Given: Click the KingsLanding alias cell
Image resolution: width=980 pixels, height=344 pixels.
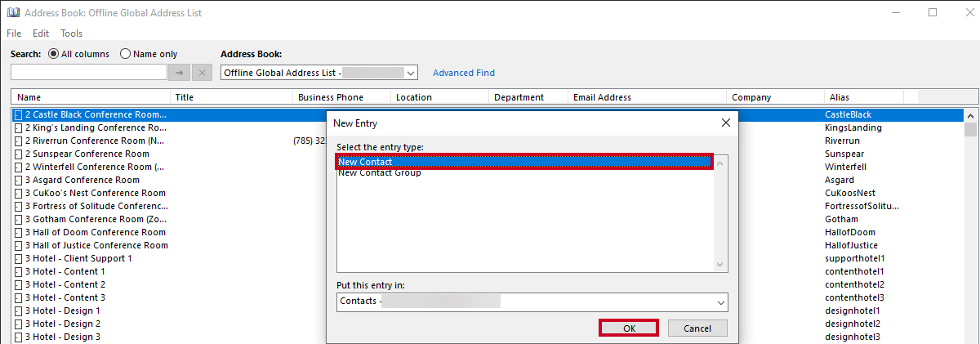Looking at the screenshot, I should [853, 128].
